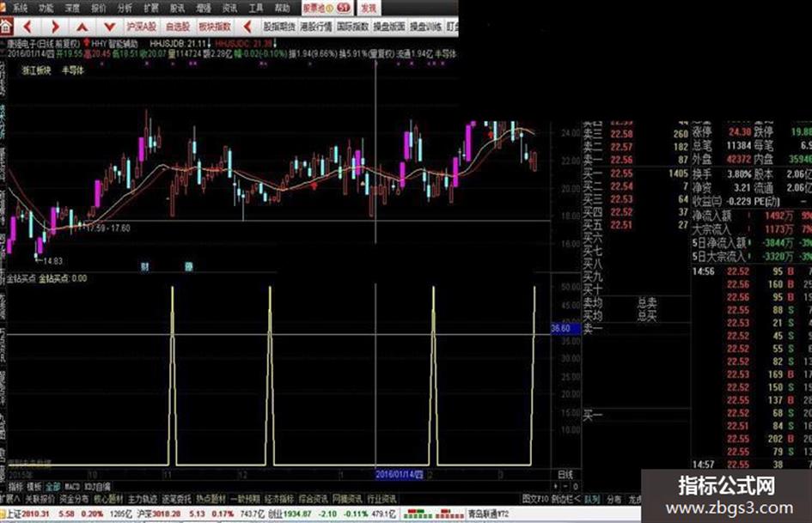Screen dimensions: 812x523
Task: Open the 关联报价 bottom tab
Action: pyautogui.click(x=40, y=499)
